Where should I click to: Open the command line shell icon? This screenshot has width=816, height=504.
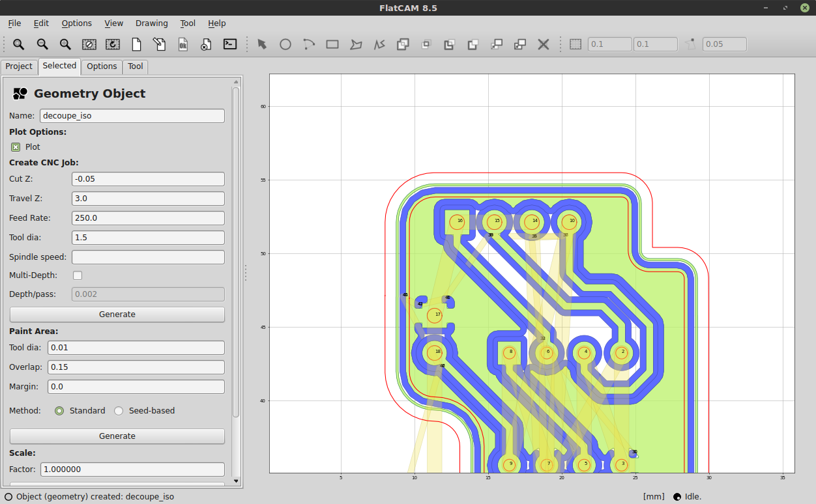(x=230, y=44)
